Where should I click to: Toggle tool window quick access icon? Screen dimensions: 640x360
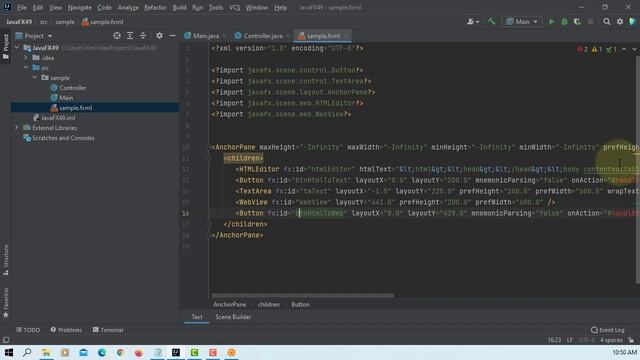pyautogui.click(x=6, y=340)
